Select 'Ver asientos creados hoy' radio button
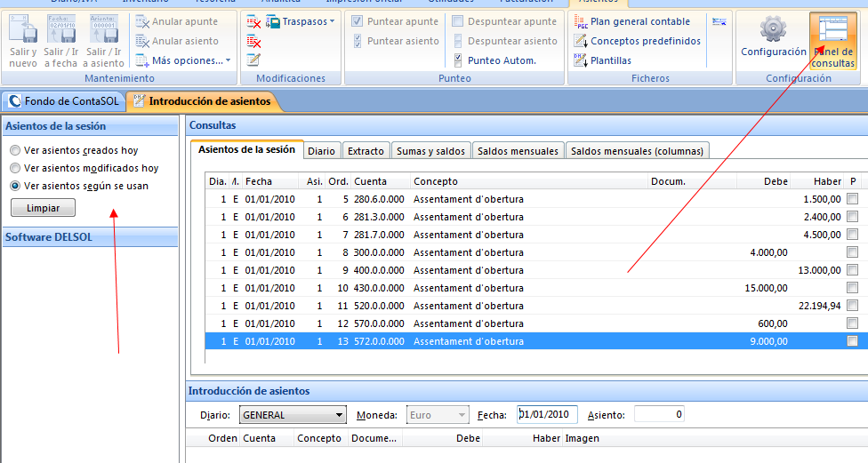The width and height of the screenshot is (868, 463). click(15, 151)
